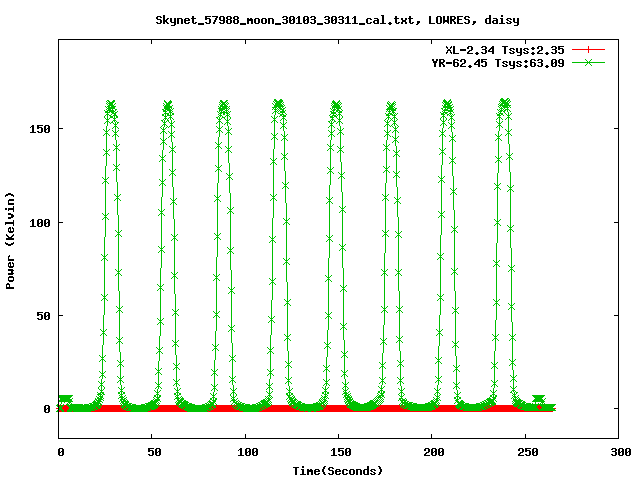Click the x-axis tick label 250

click(x=528, y=452)
